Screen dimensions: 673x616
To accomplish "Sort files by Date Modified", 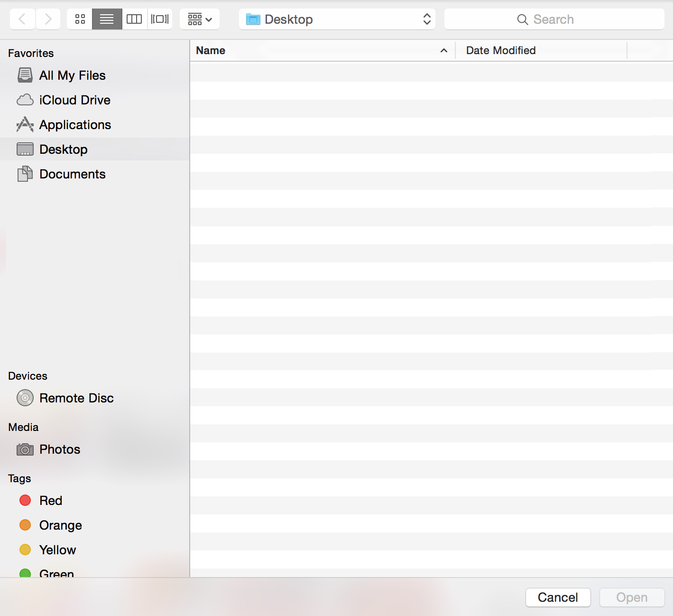I will (x=500, y=50).
